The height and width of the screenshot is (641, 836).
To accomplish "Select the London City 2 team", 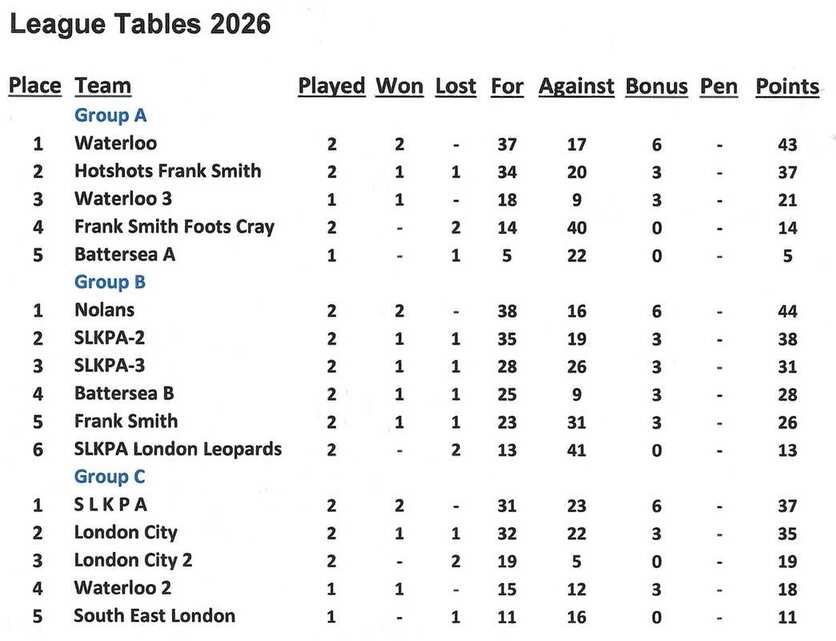I will click(133, 560).
